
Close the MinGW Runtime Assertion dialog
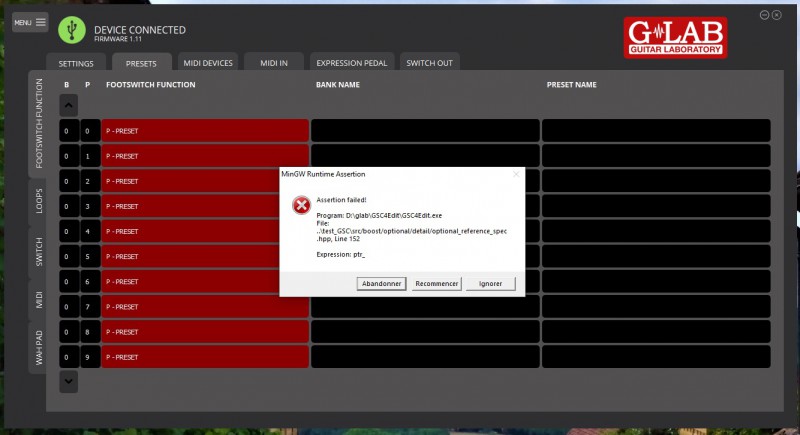(516, 173)
